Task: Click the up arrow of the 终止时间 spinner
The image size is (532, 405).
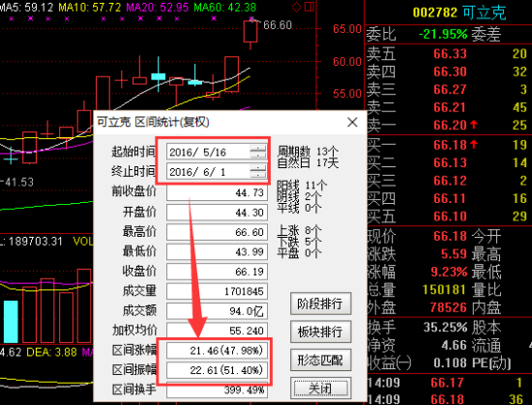Action: pyautogui.click(x=258, y=168)
